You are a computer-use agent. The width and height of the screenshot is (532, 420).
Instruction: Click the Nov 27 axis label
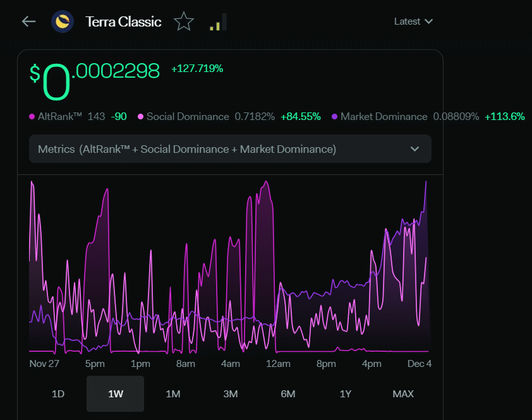click(x=44, y=364)
